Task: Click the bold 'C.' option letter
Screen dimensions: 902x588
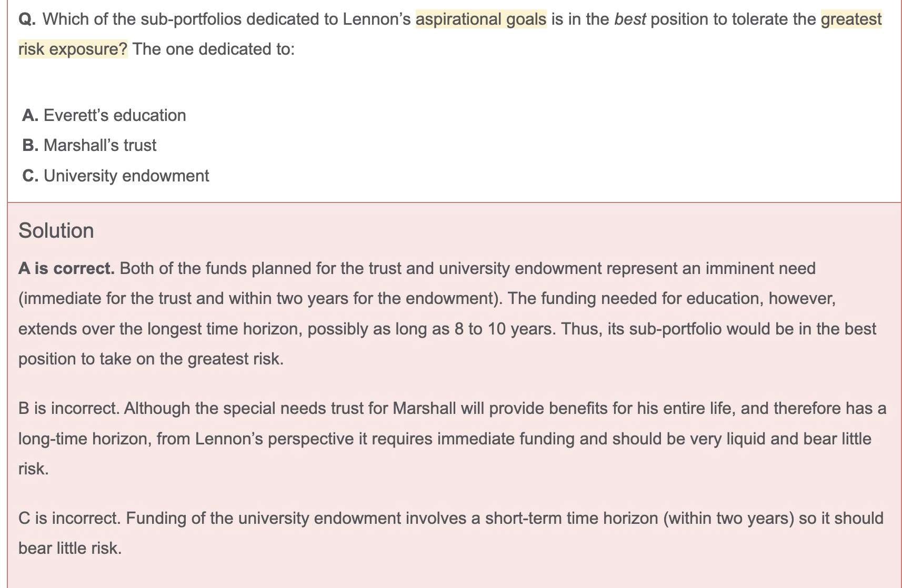Action: click(30, 176)
